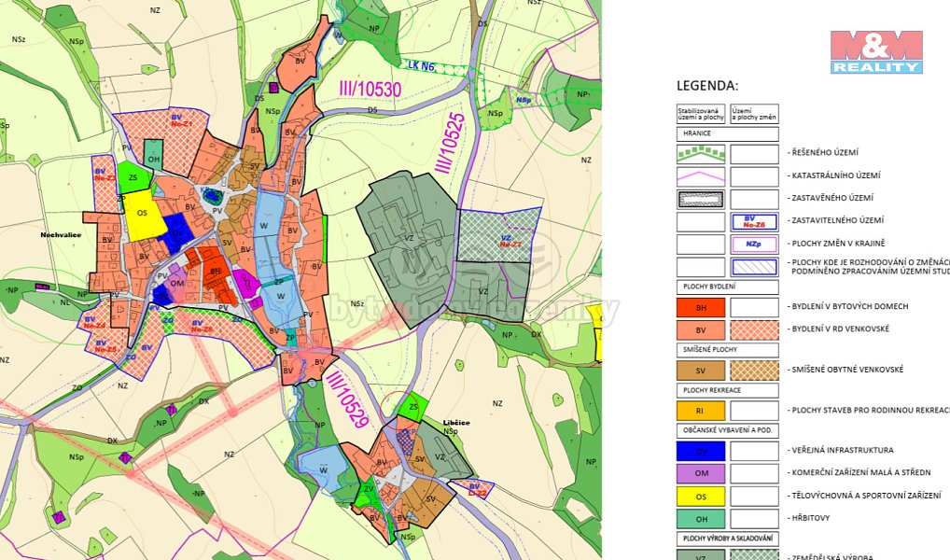Click the BYDLENÍ V RD VENKOVSKÉ text
This screenshot has height=560, width=950.
(x=840, y=329)
